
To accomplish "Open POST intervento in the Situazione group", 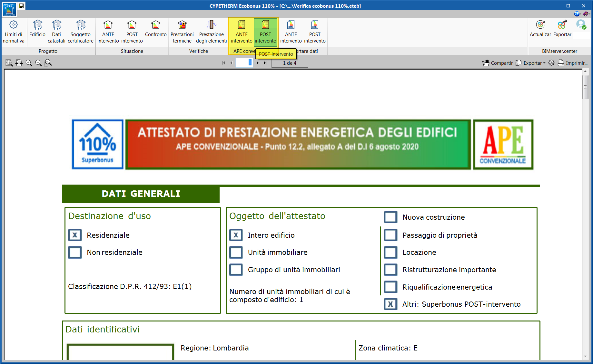I will pos(132,32).
